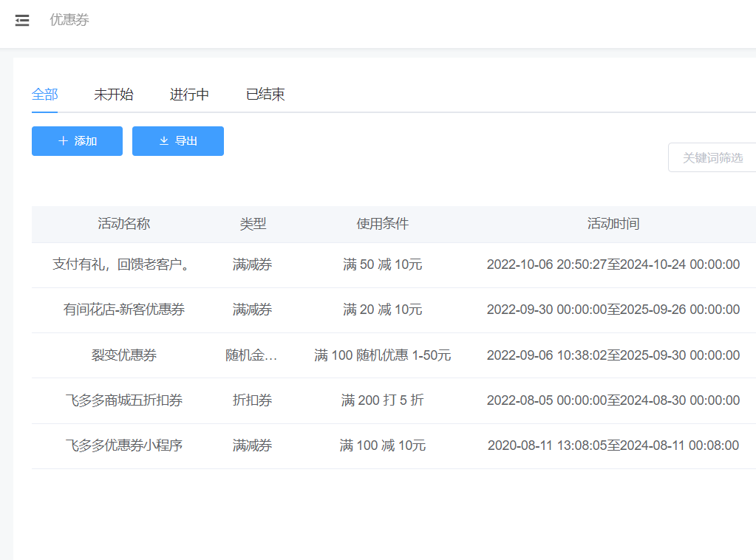The height and width of the screenshot is (560, 756).
Task: Click the 添加 button
Action: [x=77, y=141]
